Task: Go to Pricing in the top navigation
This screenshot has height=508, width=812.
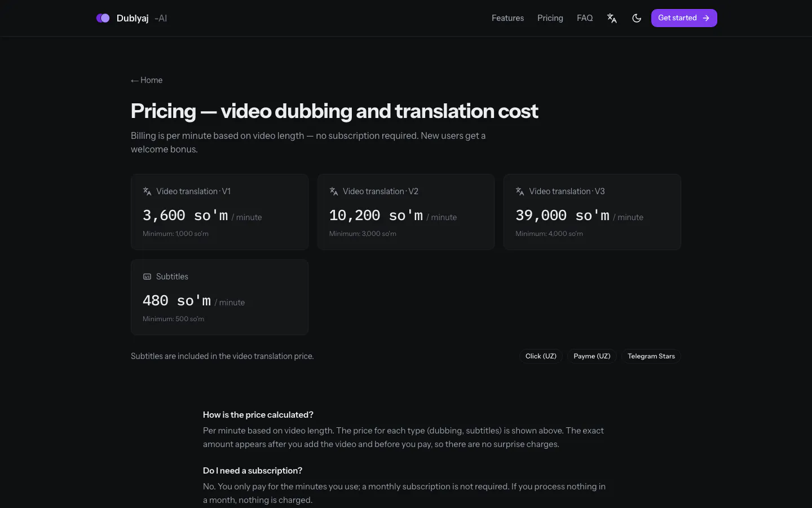Action: [x=550, y=18]
